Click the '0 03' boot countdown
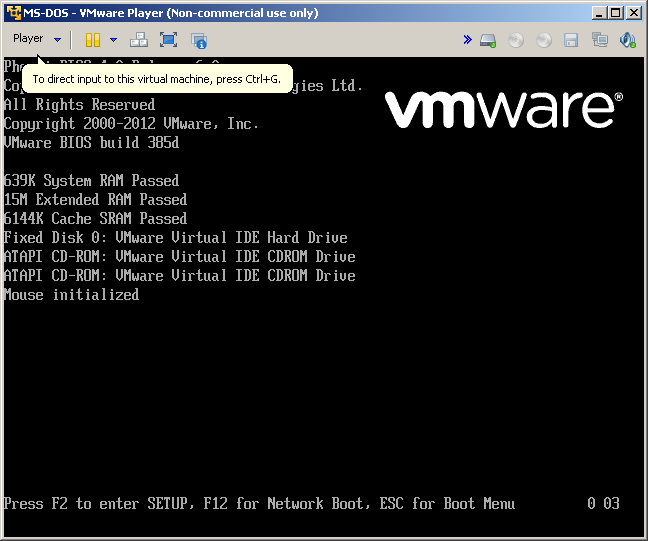Image resolution: width=648 pixels, height=541 pixels. (603, 503)
